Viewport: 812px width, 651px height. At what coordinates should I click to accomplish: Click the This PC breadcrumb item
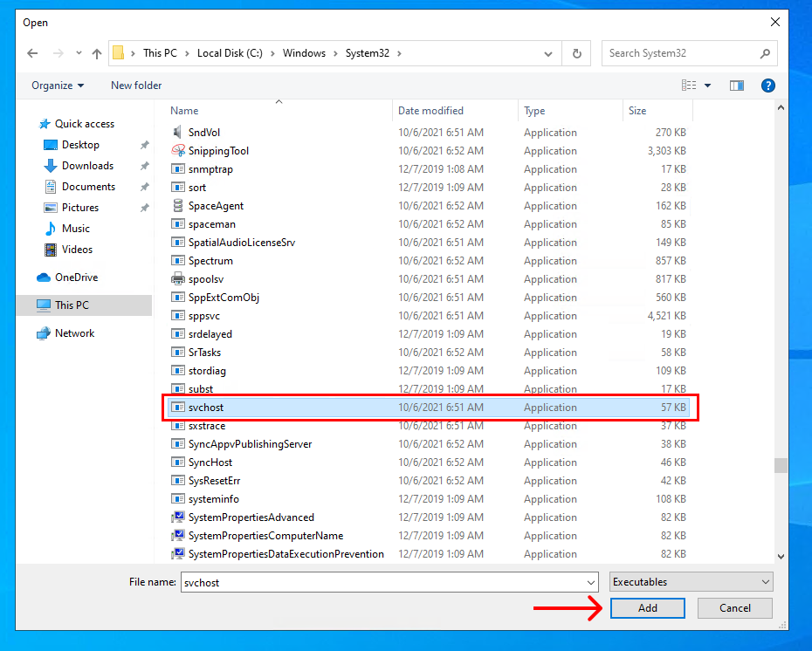pyautogui.click(x=160, y=52)
